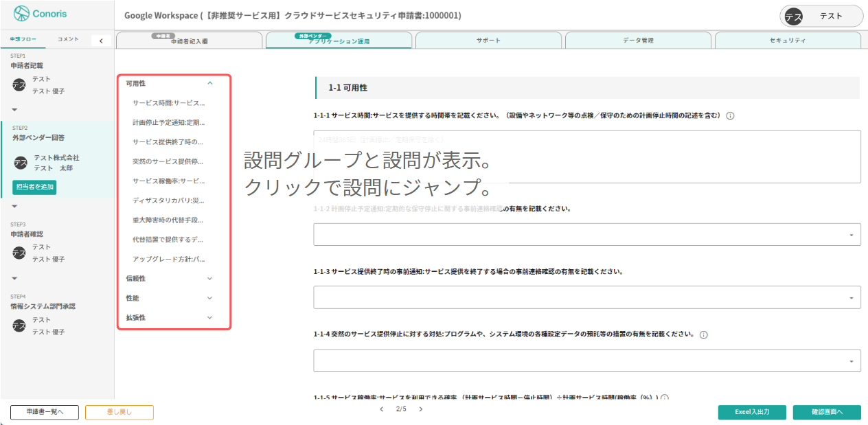Switch to the サポート tab
The height and width of the screenshot is (425, 868).
coord(488,40)
